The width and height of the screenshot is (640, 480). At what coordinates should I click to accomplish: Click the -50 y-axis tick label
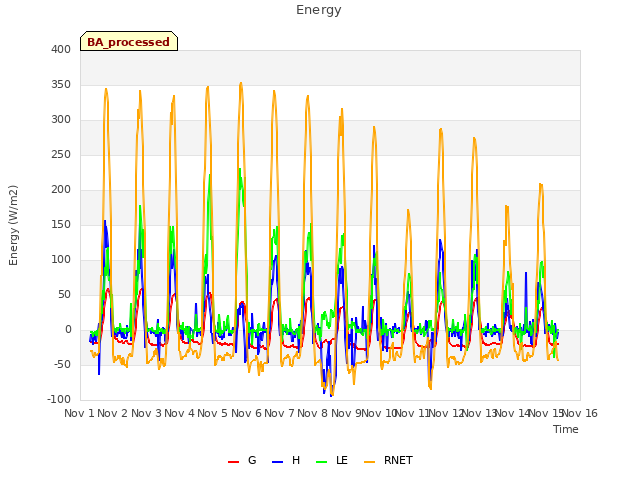coord(62,364)
